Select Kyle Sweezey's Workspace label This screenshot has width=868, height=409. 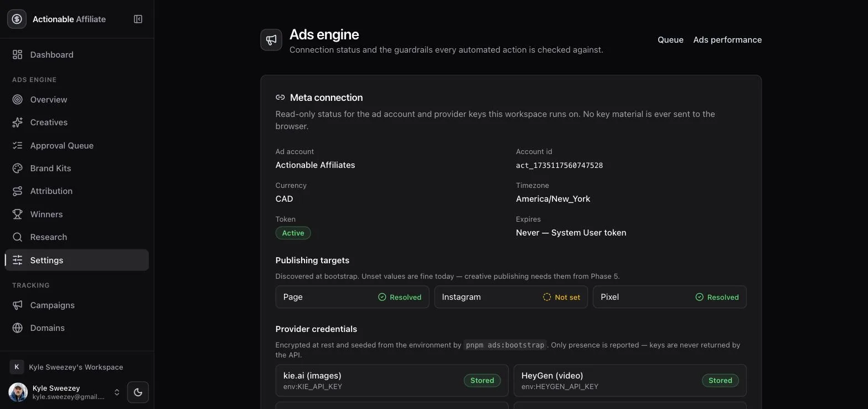(x=76, y=367)
